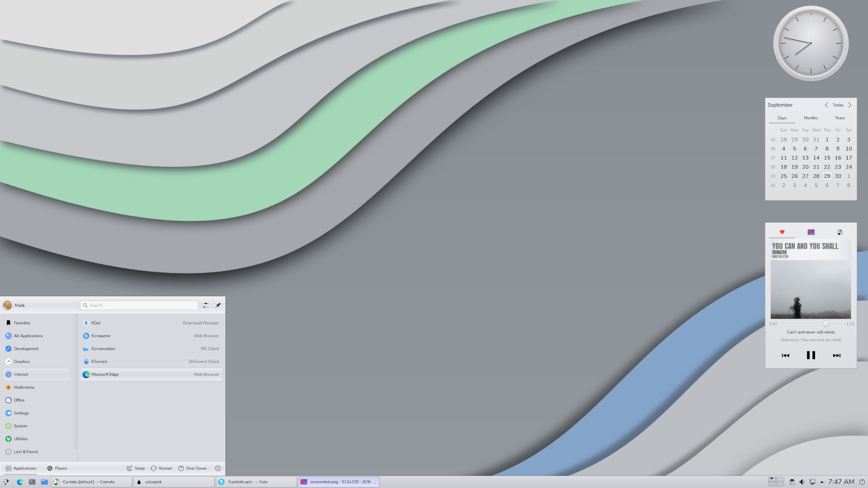Switch to the Places tab in the launcher
The image size is (868, 488).
[57, 468]
